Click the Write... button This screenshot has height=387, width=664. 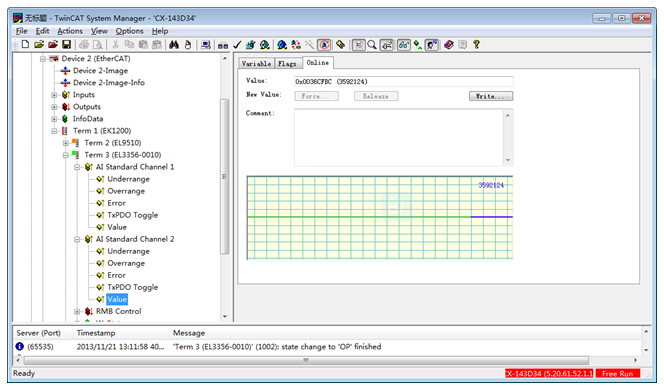[x=491, y=96]
